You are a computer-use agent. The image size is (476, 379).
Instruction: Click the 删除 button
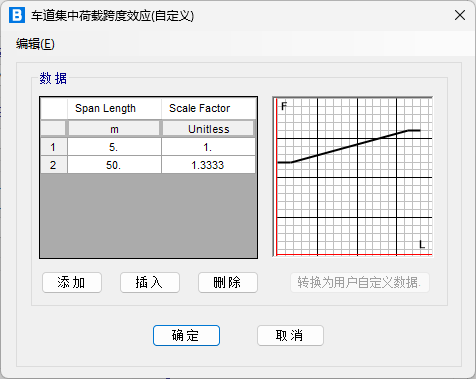[x=228, y=283]
